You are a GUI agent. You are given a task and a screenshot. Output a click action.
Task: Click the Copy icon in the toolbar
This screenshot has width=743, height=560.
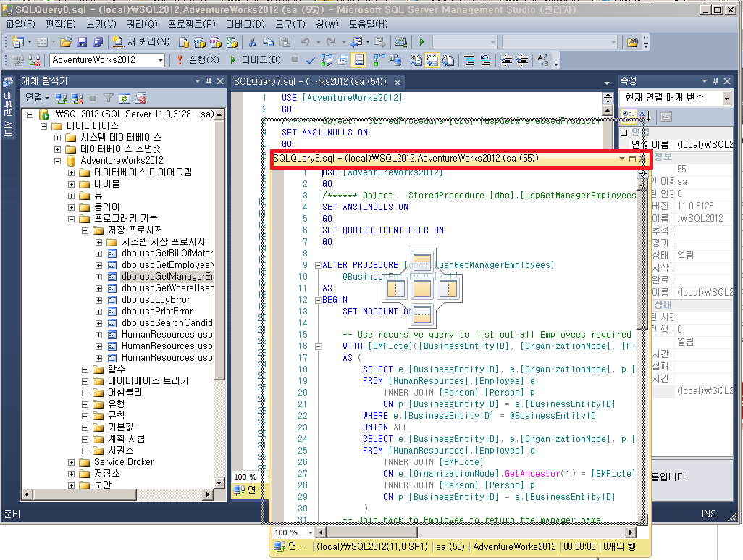click(x=268, y=42)
